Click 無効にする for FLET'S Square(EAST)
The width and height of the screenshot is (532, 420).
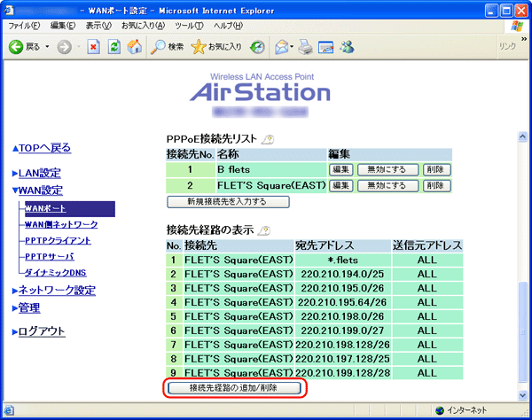387,186
